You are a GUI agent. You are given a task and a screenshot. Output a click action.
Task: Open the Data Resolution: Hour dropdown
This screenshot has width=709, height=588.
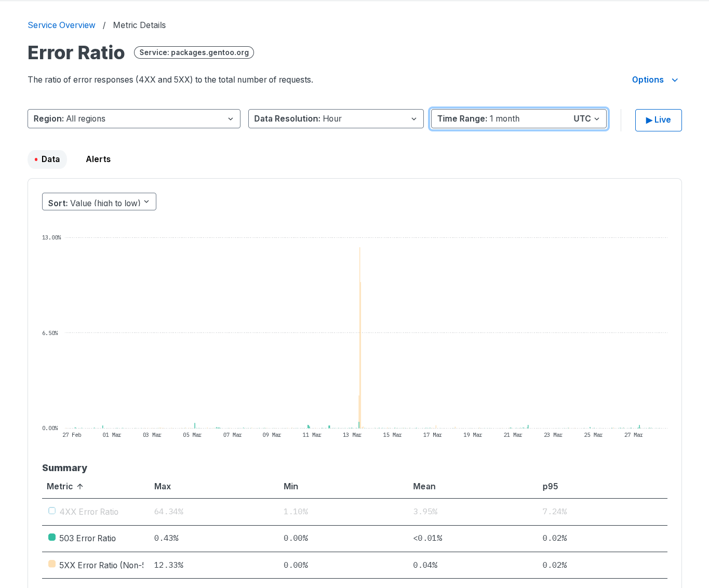[335, 119]
